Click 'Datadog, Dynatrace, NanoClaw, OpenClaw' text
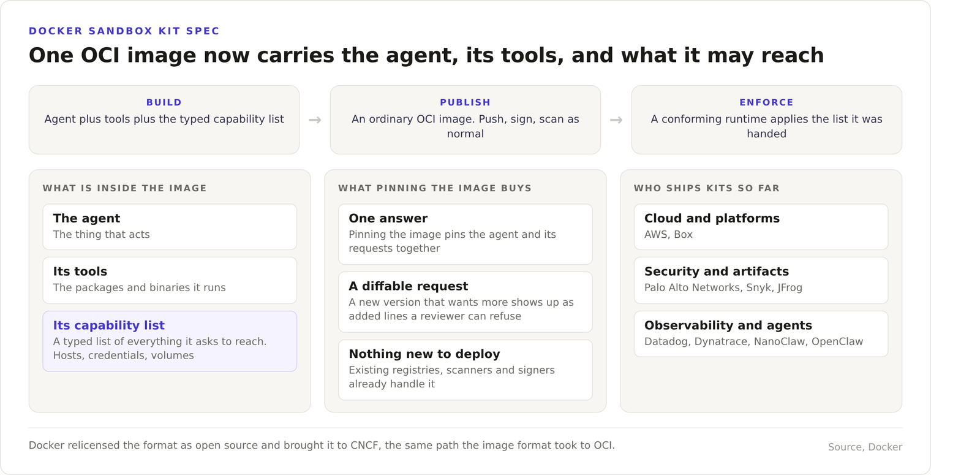 tap(754, 341)
